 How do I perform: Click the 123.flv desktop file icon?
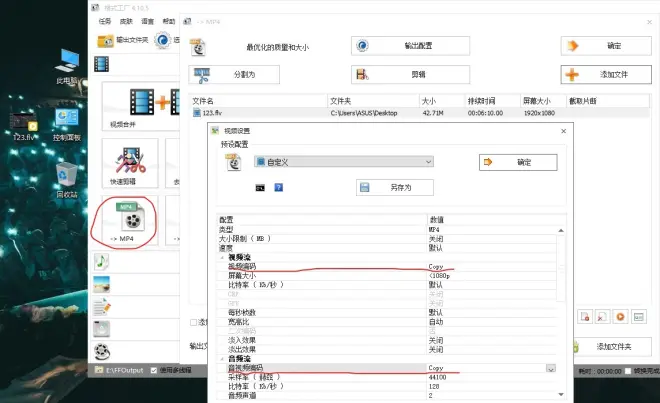point(24,126)
